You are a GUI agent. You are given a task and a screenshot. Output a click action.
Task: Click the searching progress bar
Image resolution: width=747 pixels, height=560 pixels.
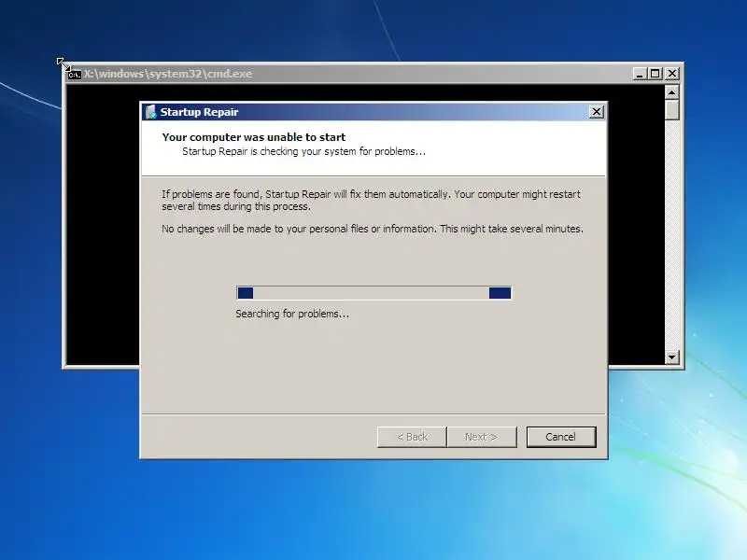coord(374,293)
